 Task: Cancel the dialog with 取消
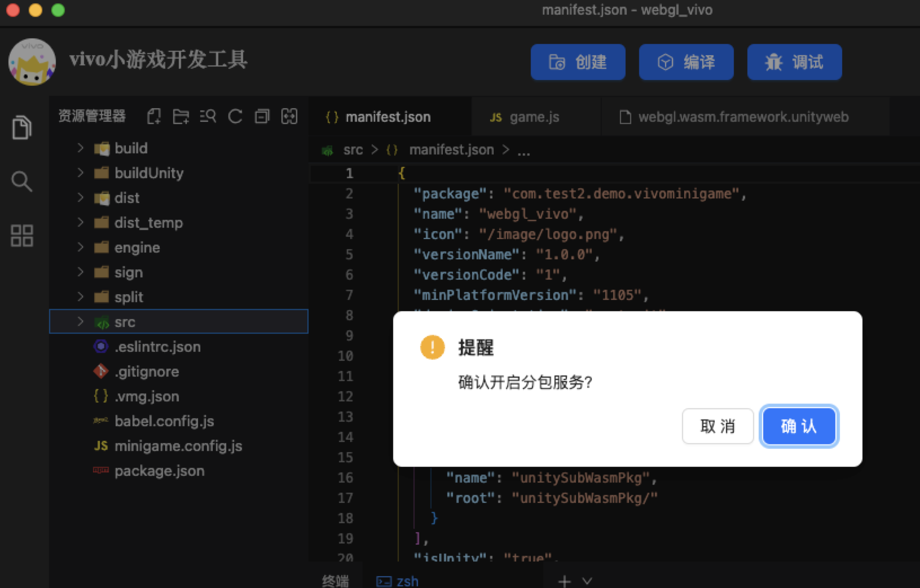[717, 426]
